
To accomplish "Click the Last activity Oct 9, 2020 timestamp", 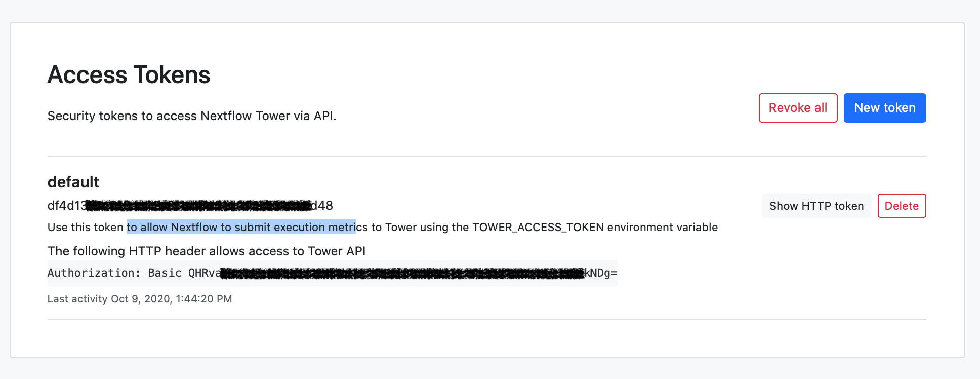I will [x=140, y=299].
